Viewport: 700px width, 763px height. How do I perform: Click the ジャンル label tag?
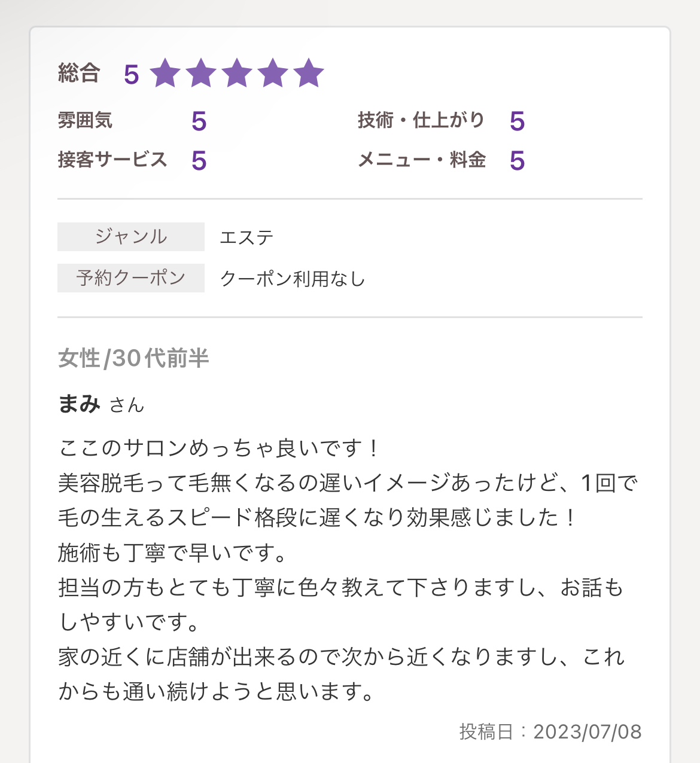coord(131,237)
